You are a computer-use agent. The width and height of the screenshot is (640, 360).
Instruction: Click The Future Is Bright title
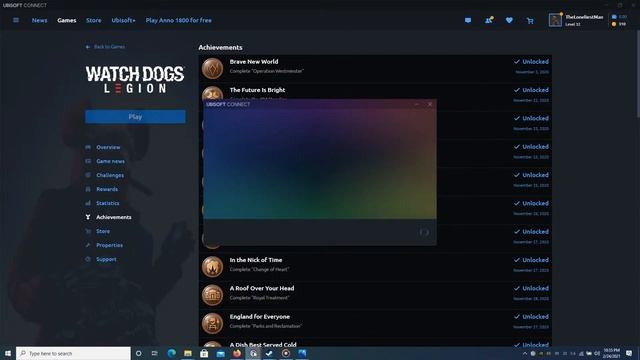(x=257, y=90)
